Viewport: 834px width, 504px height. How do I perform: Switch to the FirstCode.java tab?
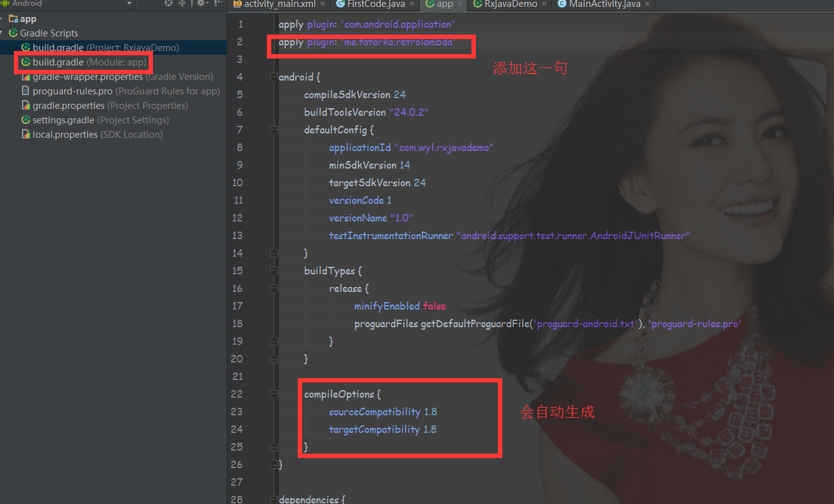[x=376, y=4]
